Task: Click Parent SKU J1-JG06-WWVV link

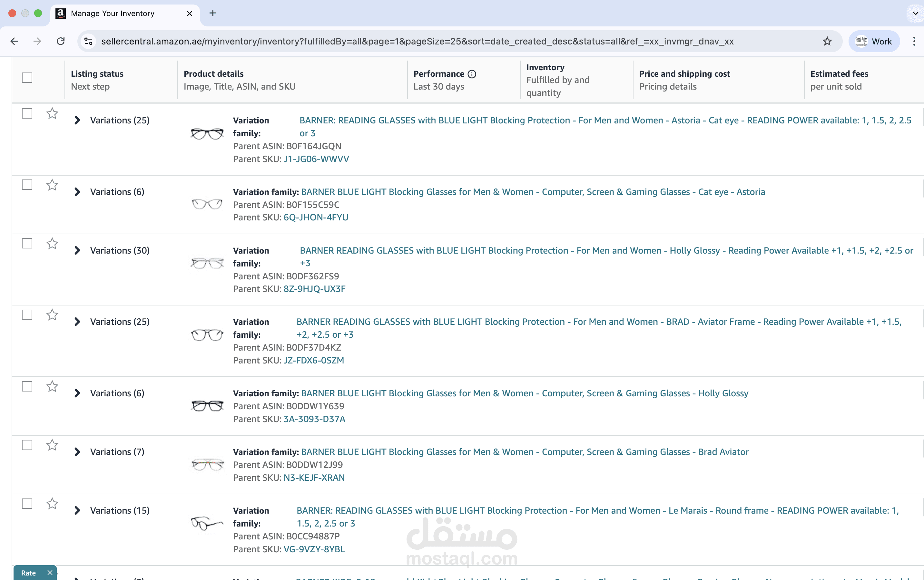Action: pos(316,159)
